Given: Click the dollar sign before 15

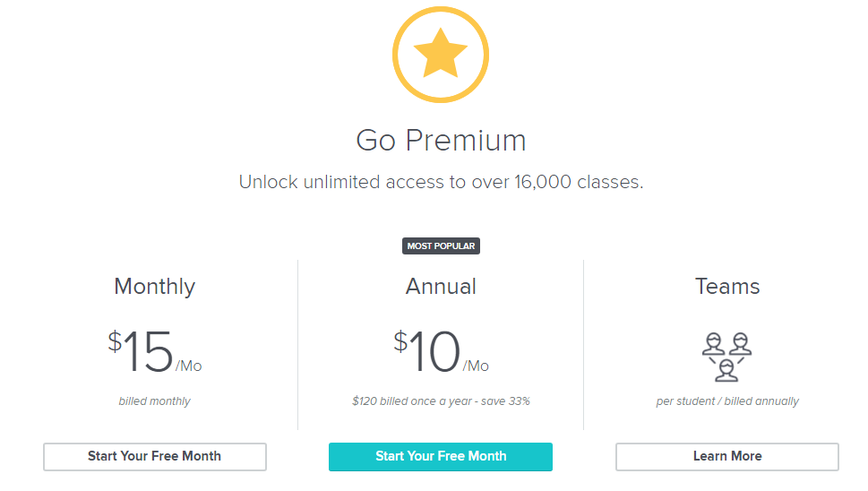Looking at the screenshot, I should [x=115, y=341].
